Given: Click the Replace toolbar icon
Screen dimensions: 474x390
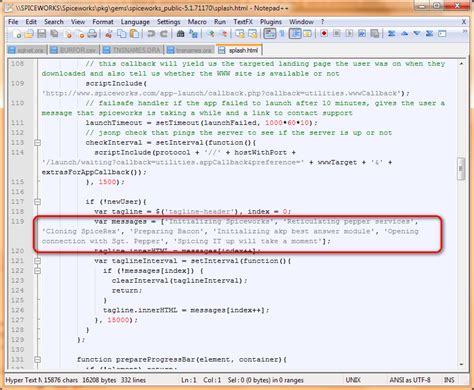Looking at the screenshot, I should 193,34.
